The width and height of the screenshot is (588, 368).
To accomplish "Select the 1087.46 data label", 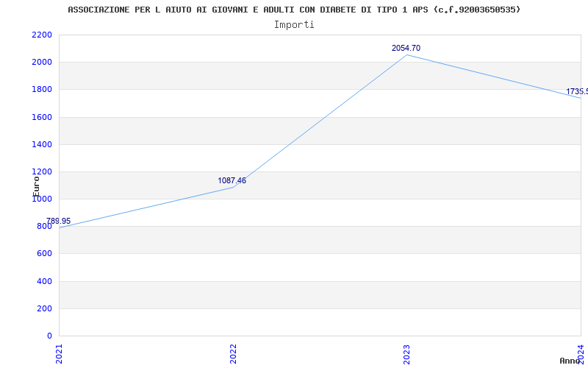I will (x=232, y=180).
